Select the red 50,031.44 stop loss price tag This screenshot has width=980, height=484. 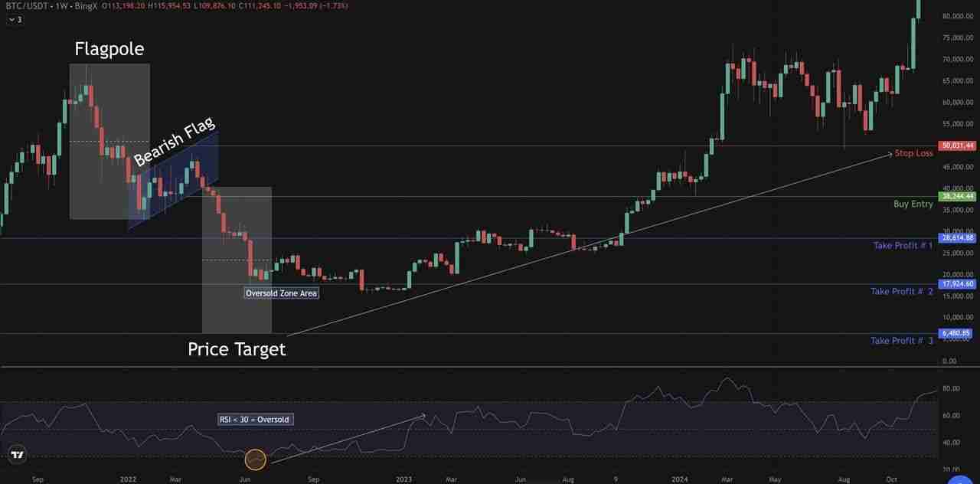point(958,146)
